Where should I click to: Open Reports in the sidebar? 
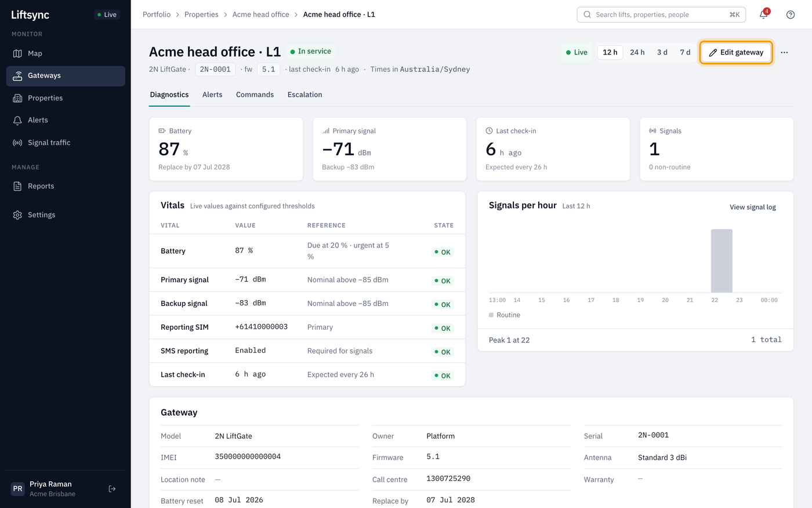point(66,186)
